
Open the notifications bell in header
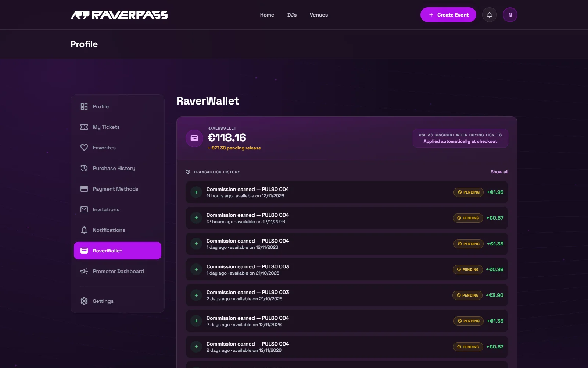click(x=490, y=15)
